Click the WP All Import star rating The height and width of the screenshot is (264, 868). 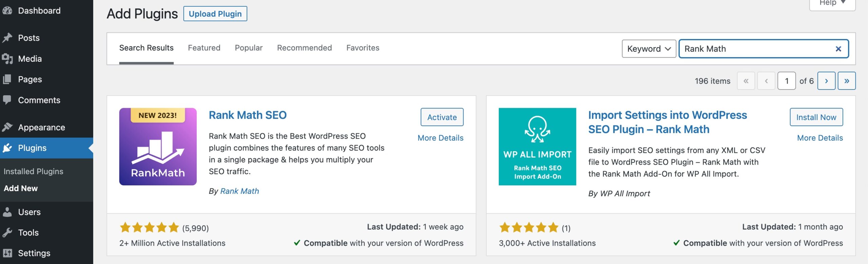click(x=529, y=227)
